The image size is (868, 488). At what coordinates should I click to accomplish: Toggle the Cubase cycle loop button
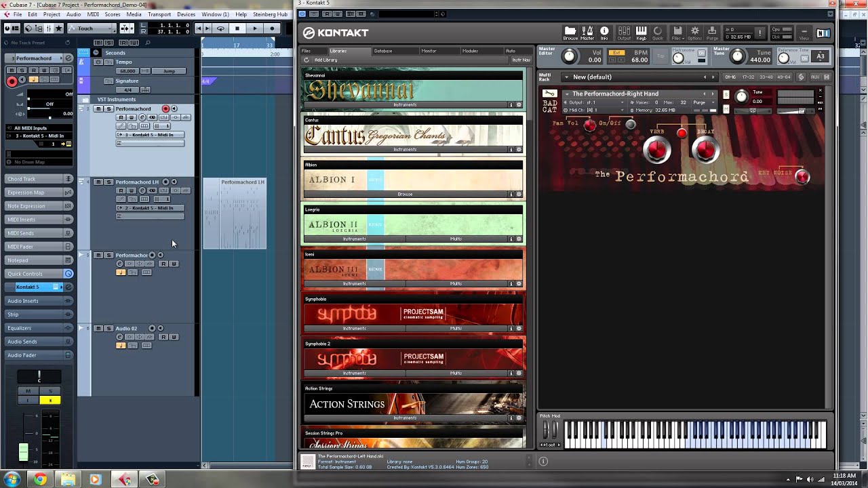pos(220,28)
